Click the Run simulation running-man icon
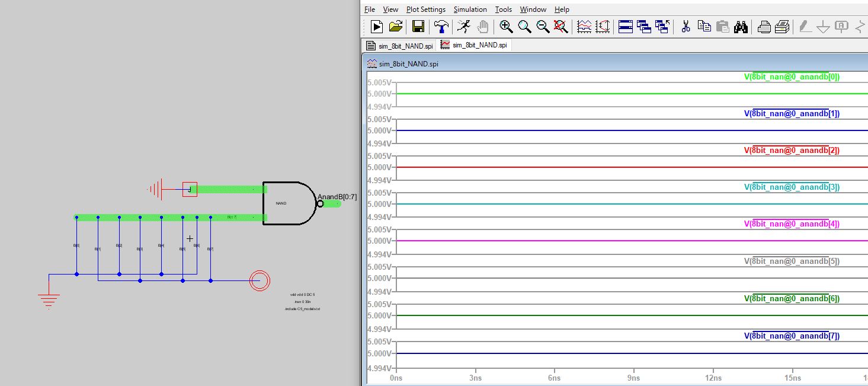The width and height of the screenshot is (868, 386). tap(464, 26)
